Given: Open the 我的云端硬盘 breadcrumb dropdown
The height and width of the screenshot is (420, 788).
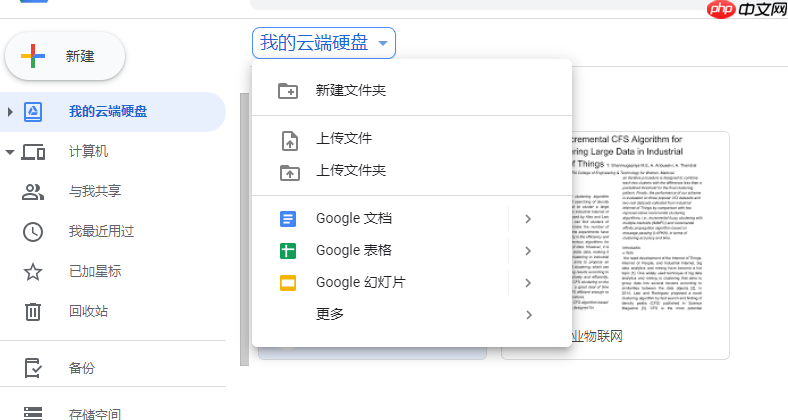Looking at the screenshot, I should point(324,43).
